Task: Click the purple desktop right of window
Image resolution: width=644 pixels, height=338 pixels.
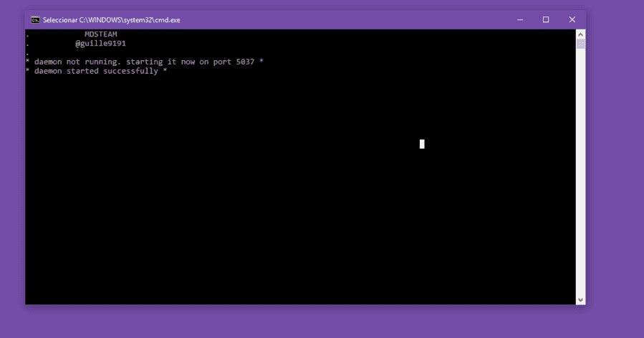Action: pos(615,164)
